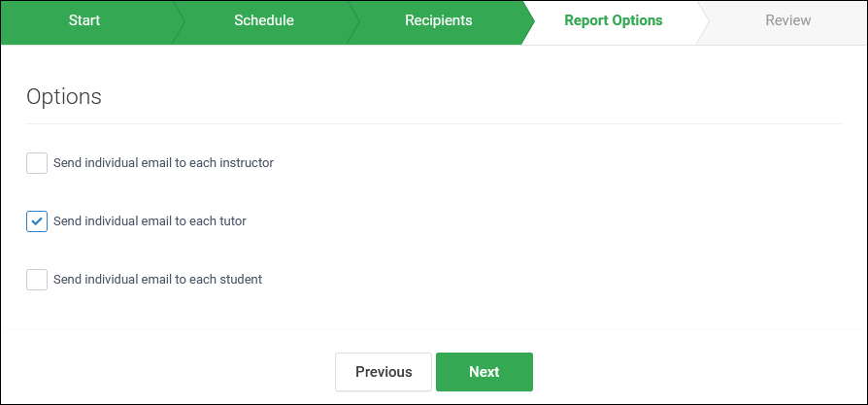This screenshot has width=868, height=405.
Task: Click the green Next button
Action: (x=484, y=372)
